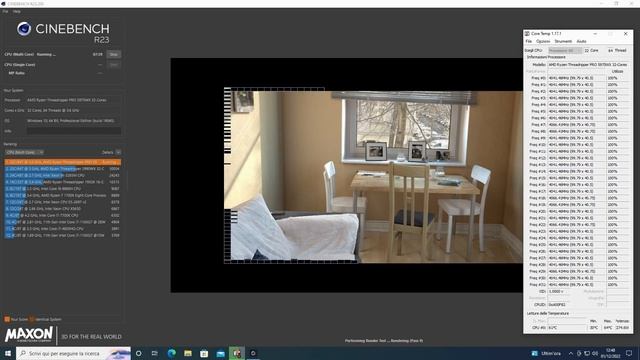Click the Identical System legend square
Screen dimensions: 640x360
point(32,319)
